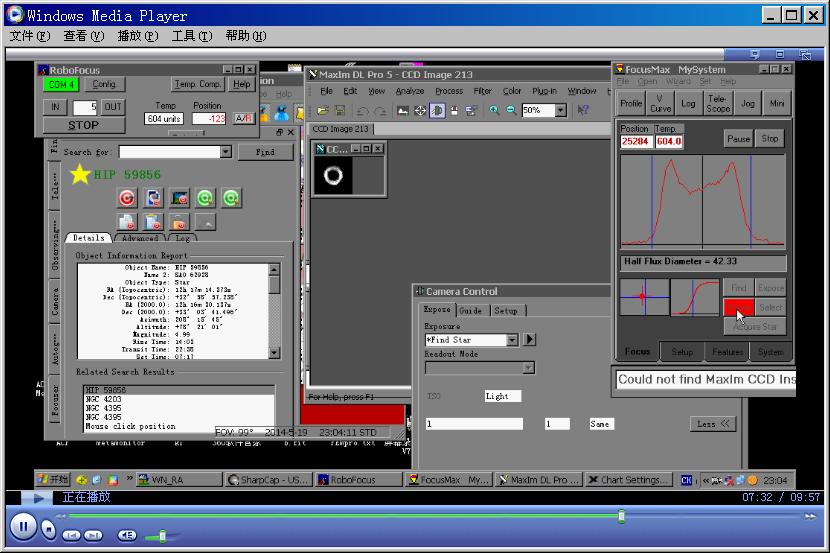Select NGC 4203 in Related Search Results
Image resolution: width=830 pixels, height=553 pixels.
(179, 399)
